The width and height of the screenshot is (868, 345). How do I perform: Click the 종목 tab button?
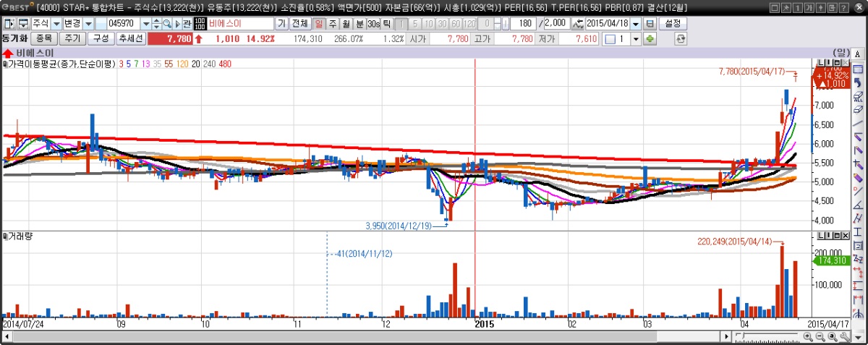[43, 38]
